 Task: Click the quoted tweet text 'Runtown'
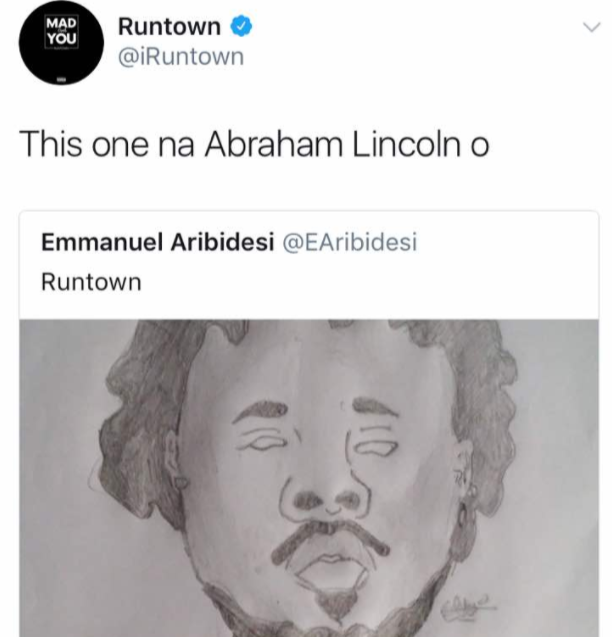pos(91,282)
